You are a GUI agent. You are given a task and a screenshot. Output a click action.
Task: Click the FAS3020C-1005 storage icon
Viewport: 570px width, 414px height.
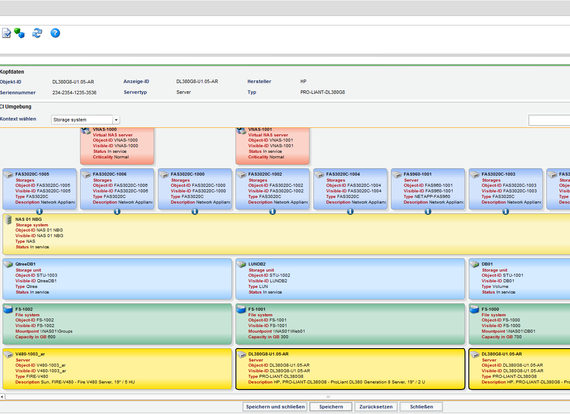point(9,175)
